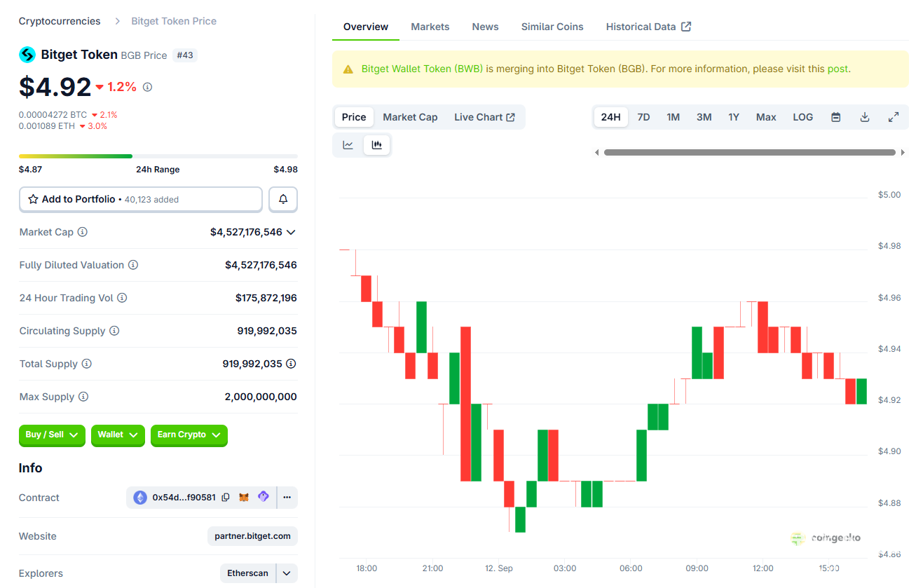Click Market Cap info icon
The width and height of the screenshot is (923, 588).
click(83, 232)
